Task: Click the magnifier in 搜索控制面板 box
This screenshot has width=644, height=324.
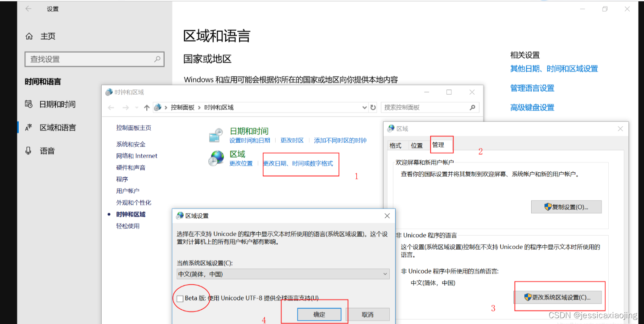Action: 473,108
